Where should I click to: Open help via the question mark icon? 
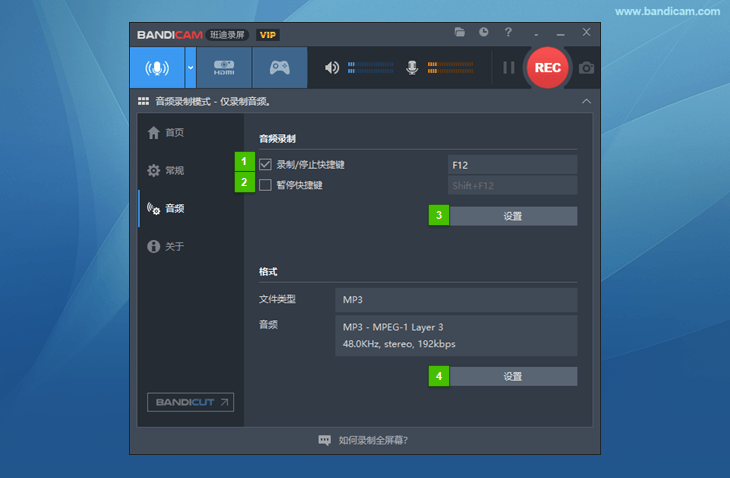508,32
